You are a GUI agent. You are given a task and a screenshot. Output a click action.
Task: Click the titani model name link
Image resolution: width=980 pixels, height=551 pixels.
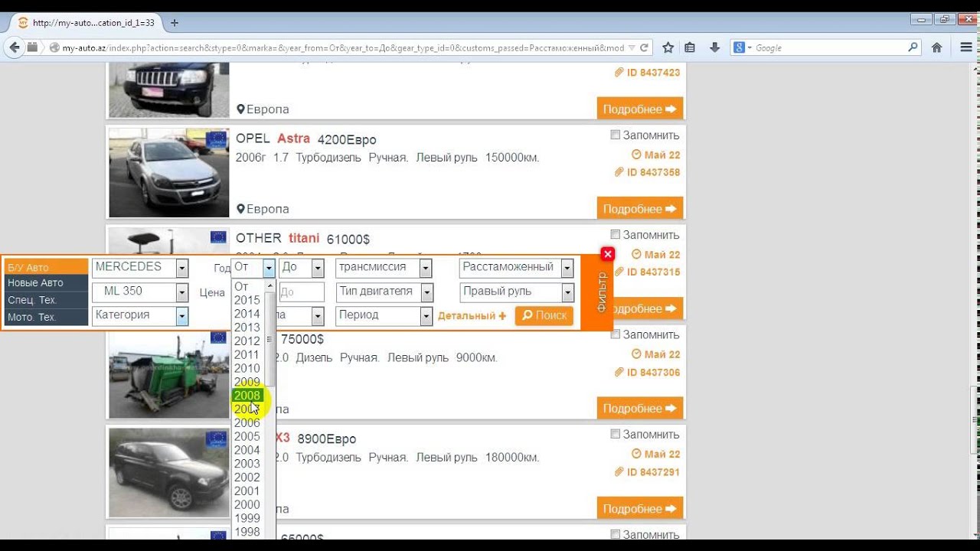(304, 239)
